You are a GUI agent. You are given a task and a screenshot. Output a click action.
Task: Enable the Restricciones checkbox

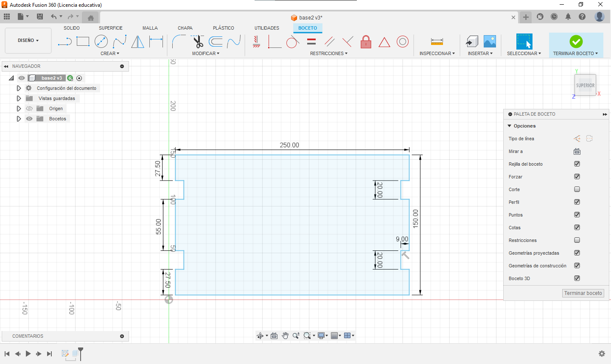577,240
